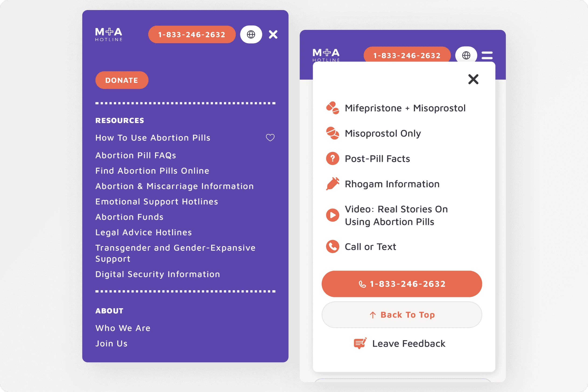This screenshot has width=588, height=392.
Task: Open Abortion Pill FAQs menu item
Action: pyautogui.click(x=136, y=155)
